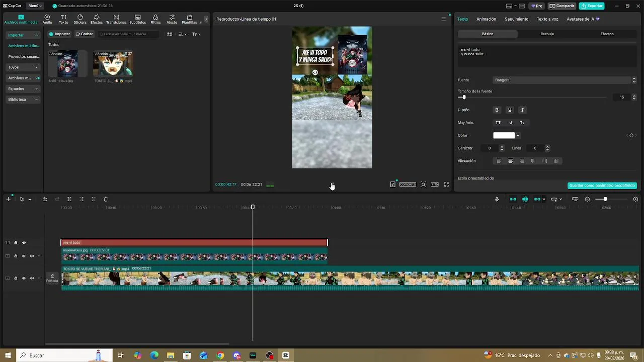Click the undo arrow in timeline toolbar
The height and width of the screenshot is (362, 644).
45,199
